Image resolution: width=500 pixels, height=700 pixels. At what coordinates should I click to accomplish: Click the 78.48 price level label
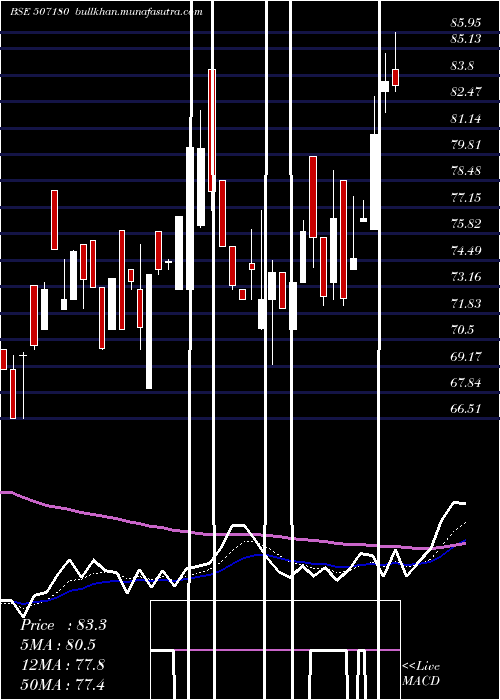tap(466, 171)
